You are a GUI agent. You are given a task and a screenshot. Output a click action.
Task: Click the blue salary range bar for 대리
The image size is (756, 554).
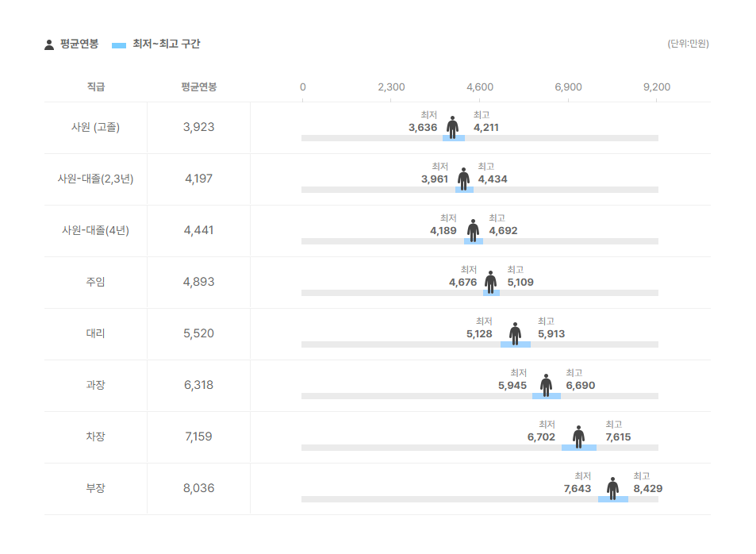tap(516, 344)
